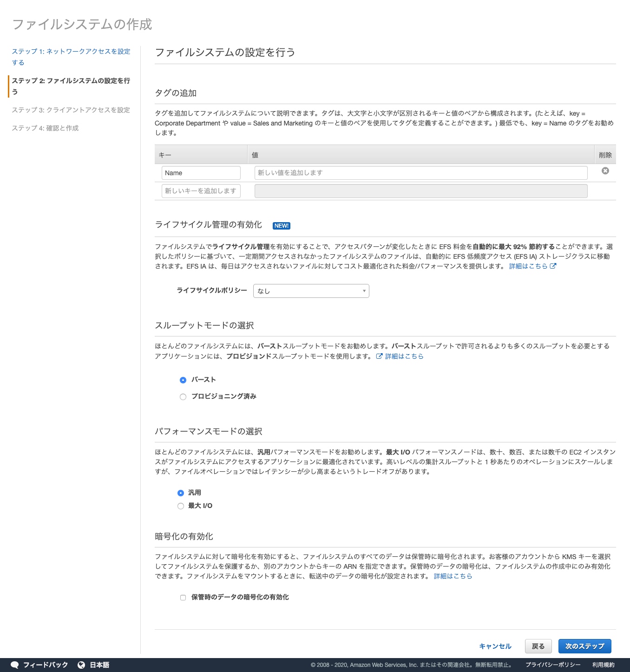Select the バースト throughput radio button

(183, 380)
